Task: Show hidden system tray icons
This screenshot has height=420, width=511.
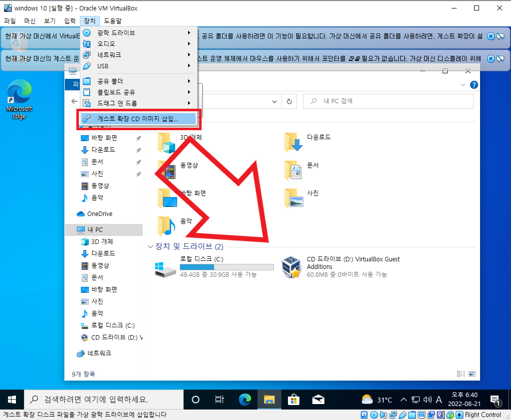Action: pos(403,400)
